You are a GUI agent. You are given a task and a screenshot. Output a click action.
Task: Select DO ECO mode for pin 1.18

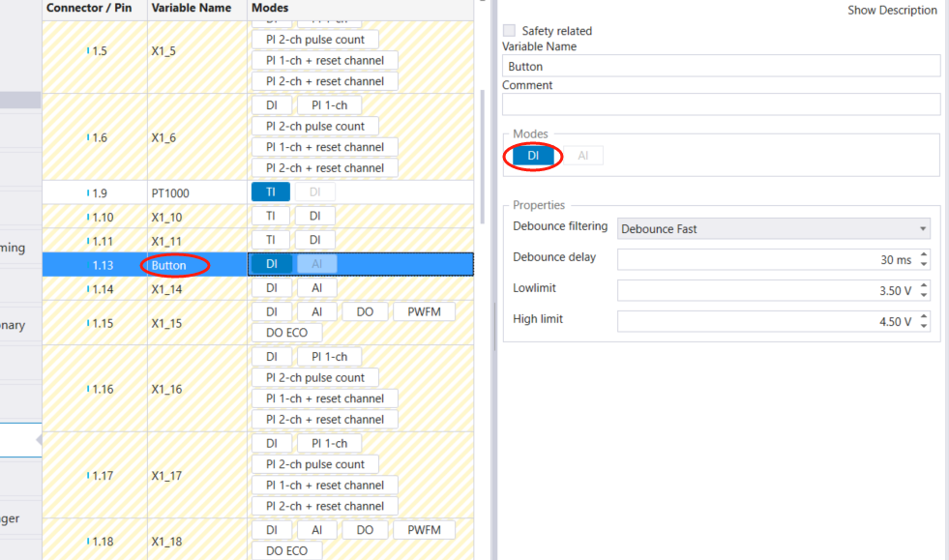click(286, 550)
